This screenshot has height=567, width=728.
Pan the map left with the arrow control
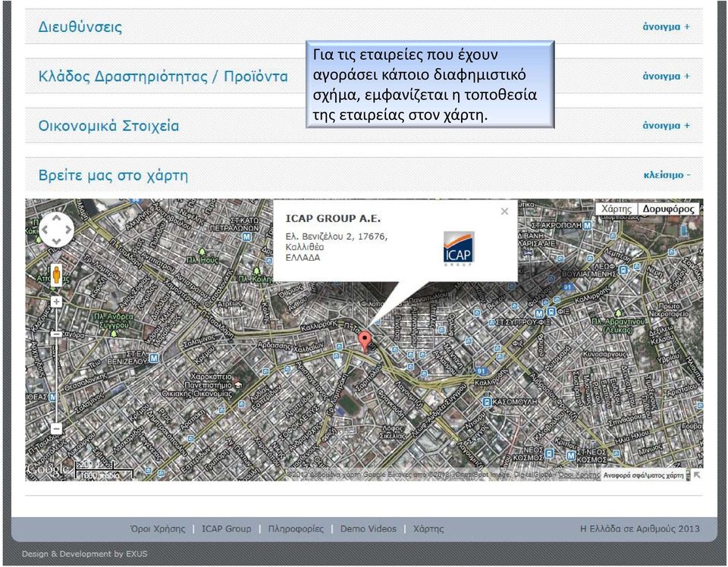(x=45, y=229)
